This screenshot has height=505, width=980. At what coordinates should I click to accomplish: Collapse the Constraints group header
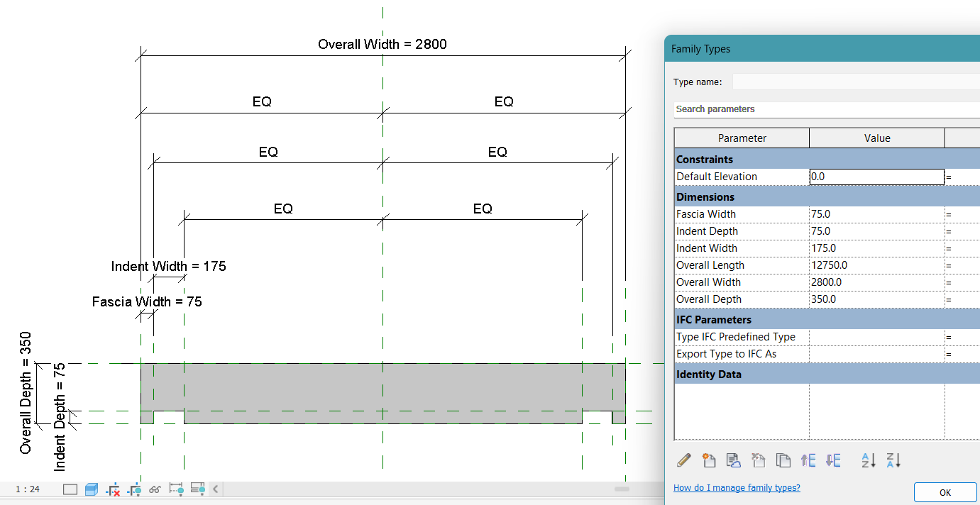tap(827, 160)
